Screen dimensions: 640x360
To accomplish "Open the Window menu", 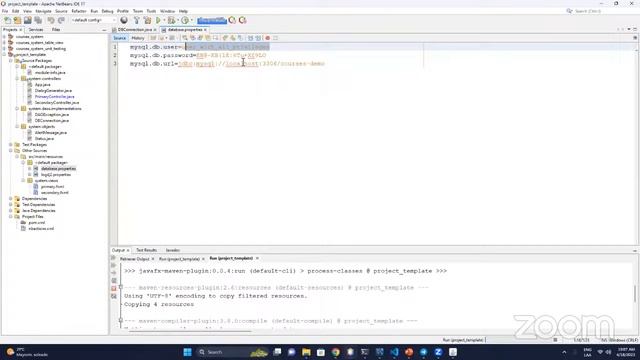I will (167, 11).
